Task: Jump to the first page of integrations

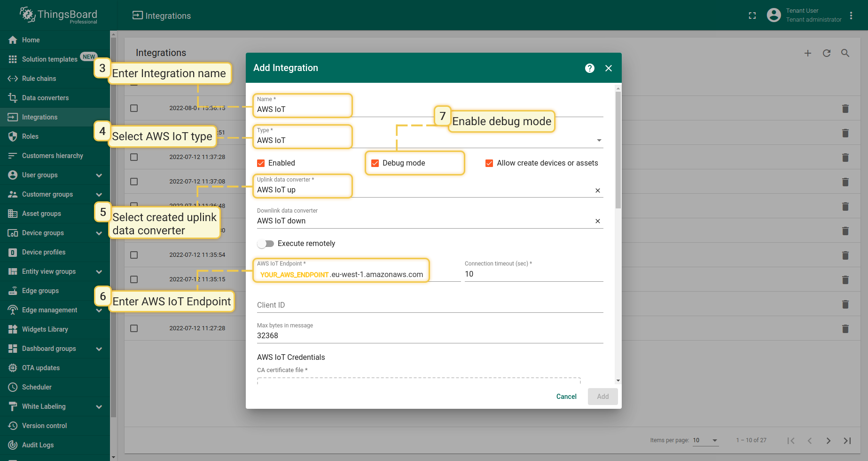Action: [791, 441]
